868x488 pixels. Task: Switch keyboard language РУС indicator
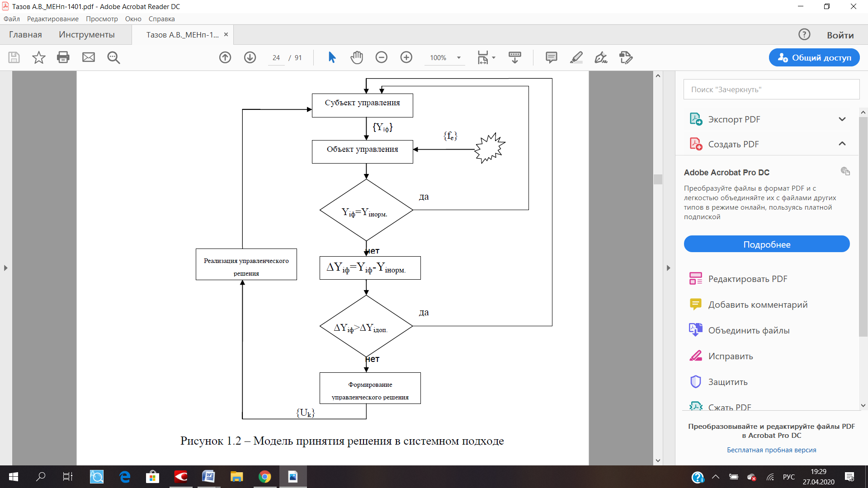788,477
